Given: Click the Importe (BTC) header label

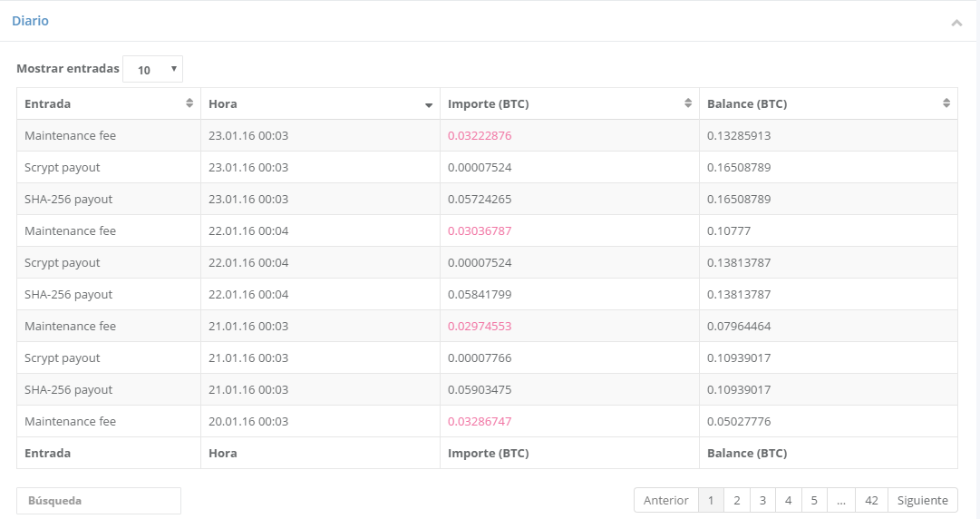Looking at the screenshot, I should [488, 103].
